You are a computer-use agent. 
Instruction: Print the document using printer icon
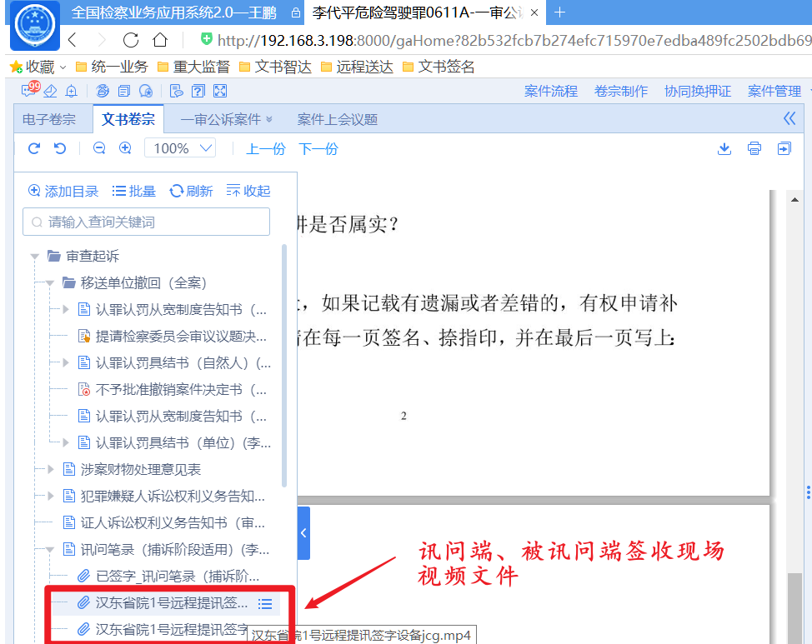click(x=754, y=148)
